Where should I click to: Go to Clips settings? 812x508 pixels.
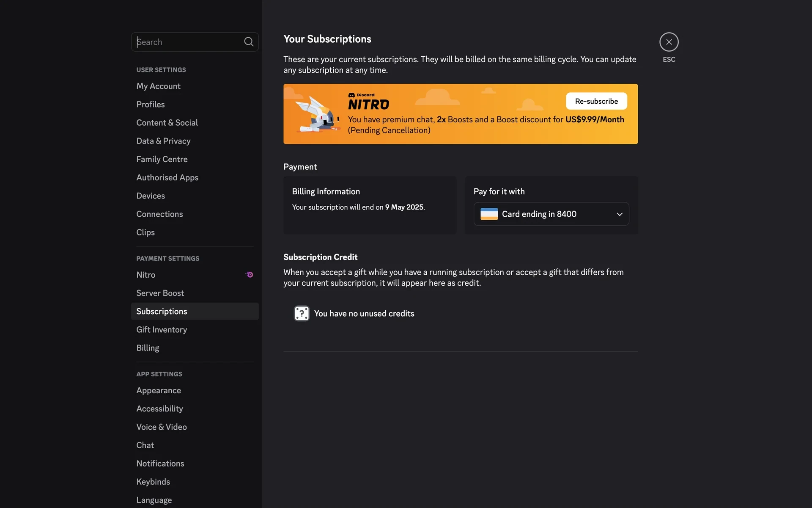[195, 232]
